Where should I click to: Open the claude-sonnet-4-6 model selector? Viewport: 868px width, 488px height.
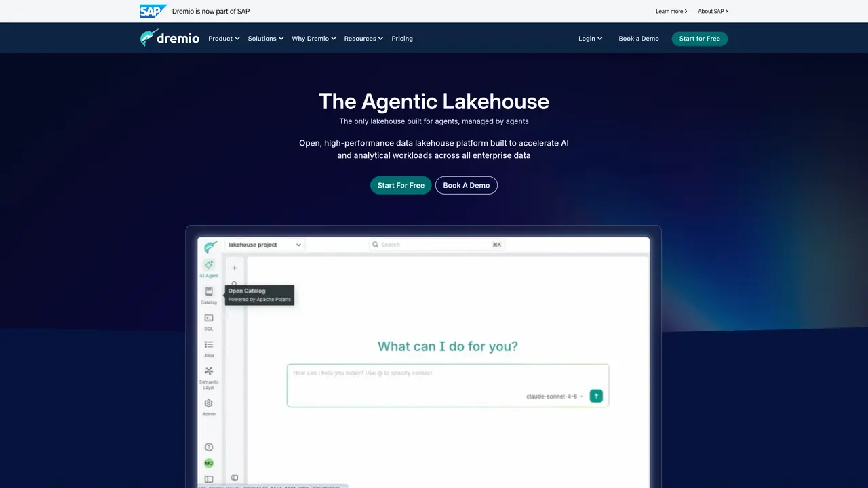[555, 396]
